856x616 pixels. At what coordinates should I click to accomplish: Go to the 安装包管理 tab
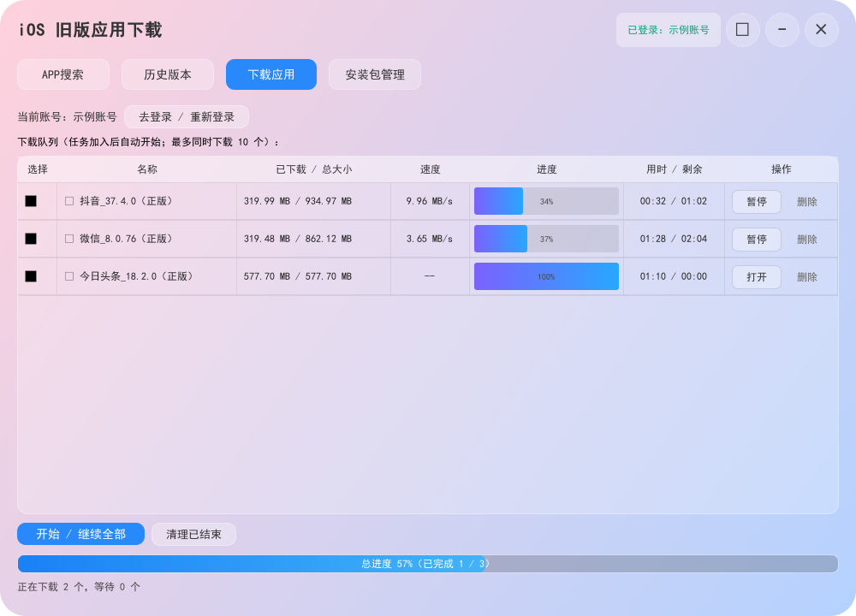[375, 74]
